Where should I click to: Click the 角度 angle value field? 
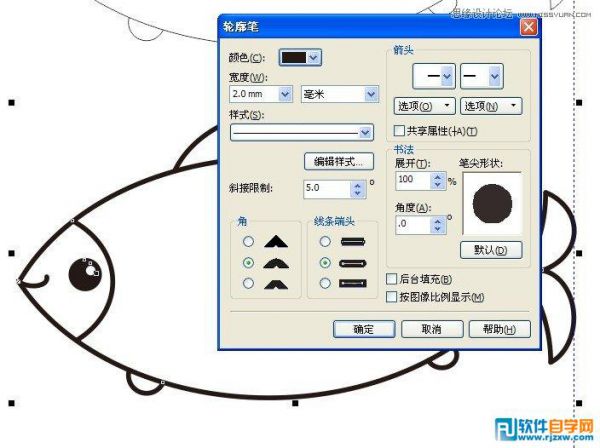(413, 225)
